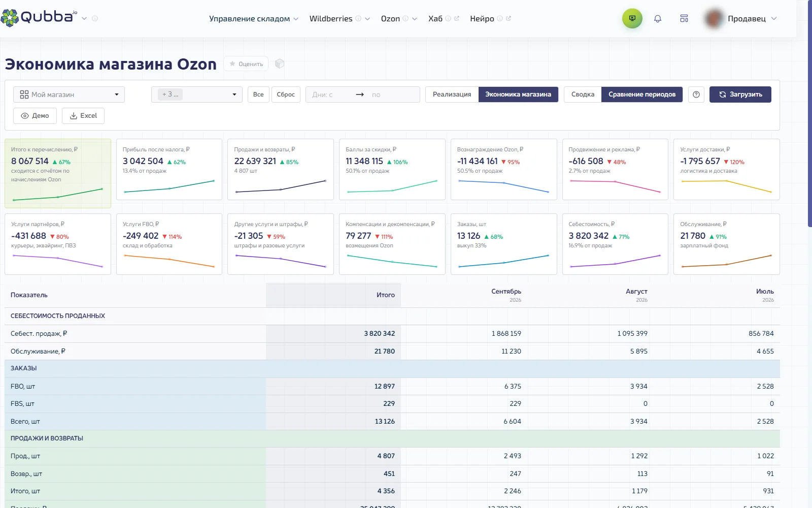The height and width of the screenshot is (508, 812).
Task: Click the Сброс button
Action: pos(286,94)
